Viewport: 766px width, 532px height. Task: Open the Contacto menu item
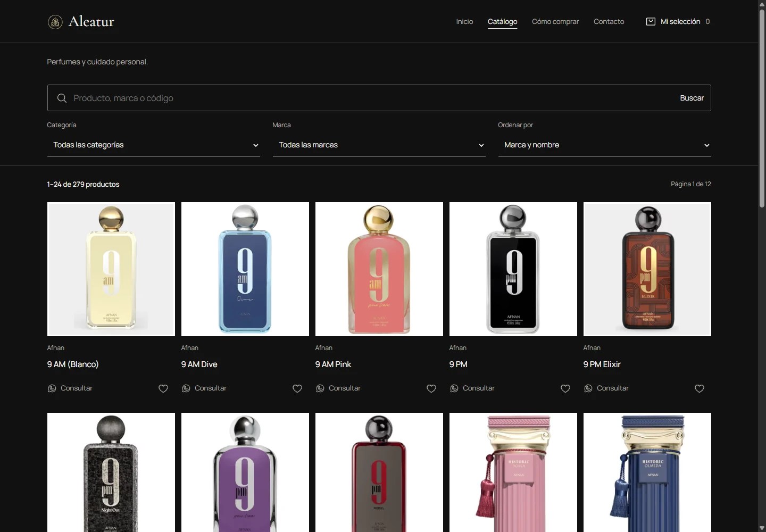(x=609, y=22)
